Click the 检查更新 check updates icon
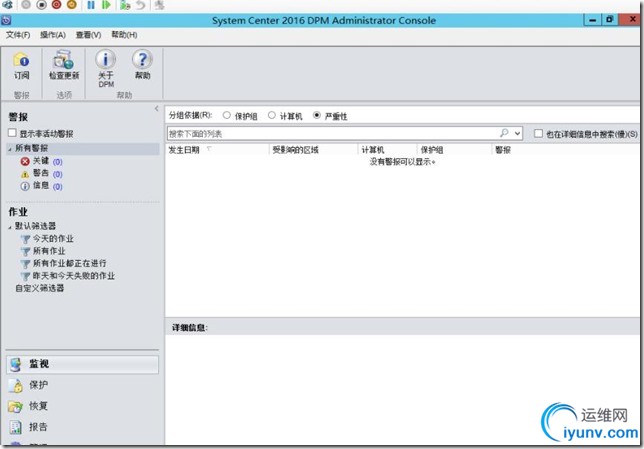The width and height of the screenshot is (644, 449). coord(64,60)
